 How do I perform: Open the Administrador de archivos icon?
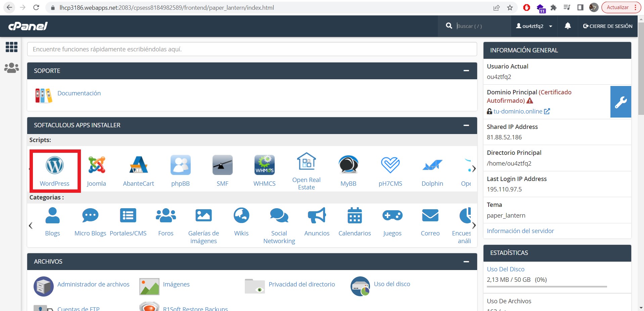[44, 286]
